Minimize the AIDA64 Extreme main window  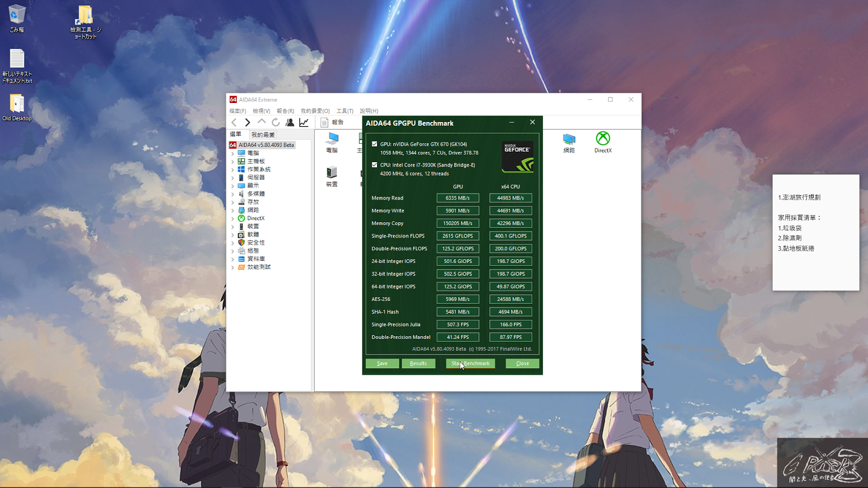(x=590, y=100)
